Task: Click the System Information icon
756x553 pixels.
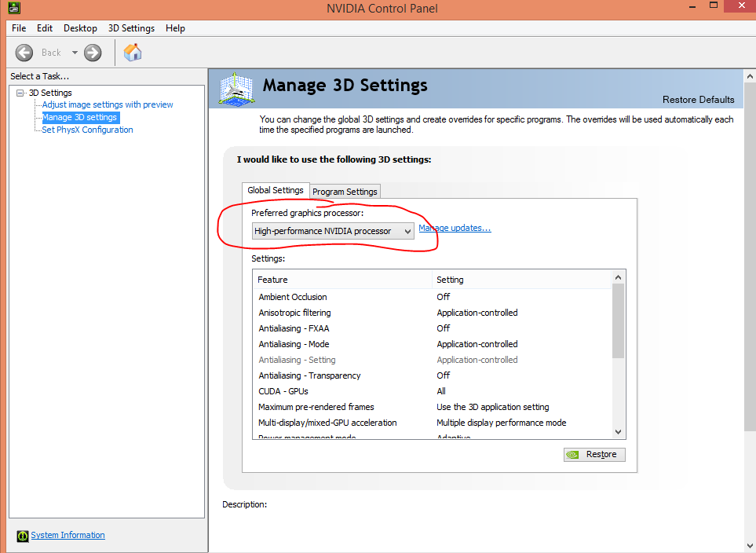Action: pyautogui.click(x=22, y=536)
